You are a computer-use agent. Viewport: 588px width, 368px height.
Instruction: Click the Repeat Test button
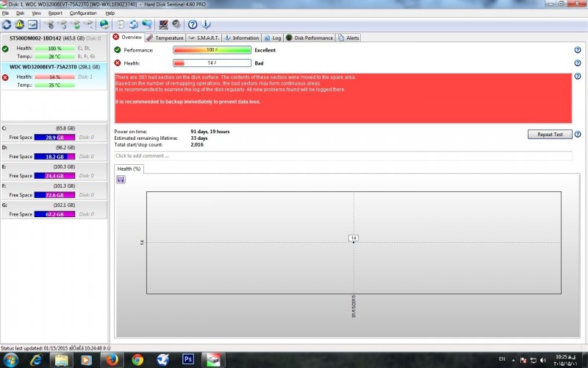pyautogui.click(x=550, y=135)
